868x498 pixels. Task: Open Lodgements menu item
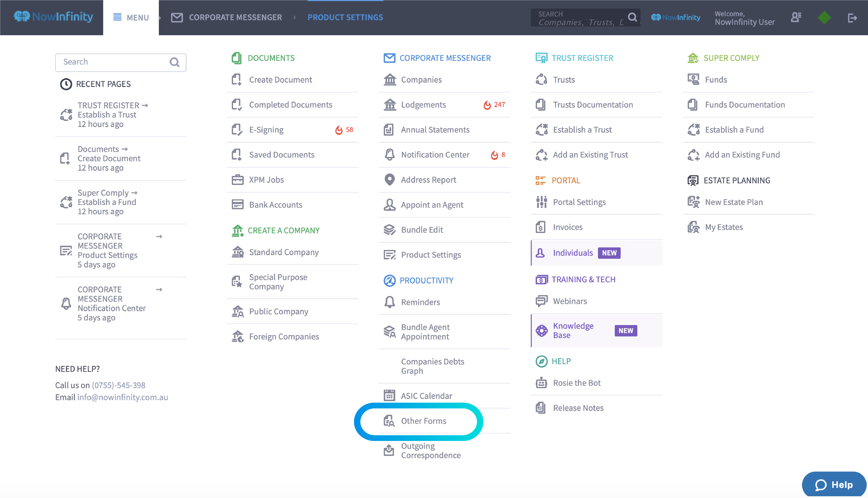(x=444, y=105)
